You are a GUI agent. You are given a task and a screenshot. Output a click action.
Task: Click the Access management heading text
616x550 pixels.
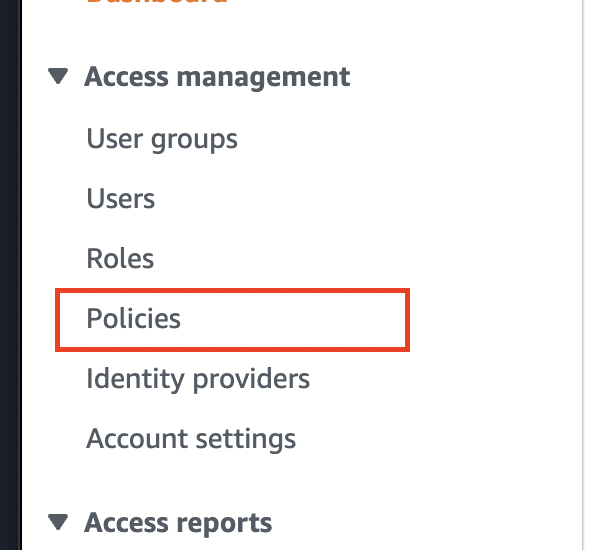tap(217, 77)
